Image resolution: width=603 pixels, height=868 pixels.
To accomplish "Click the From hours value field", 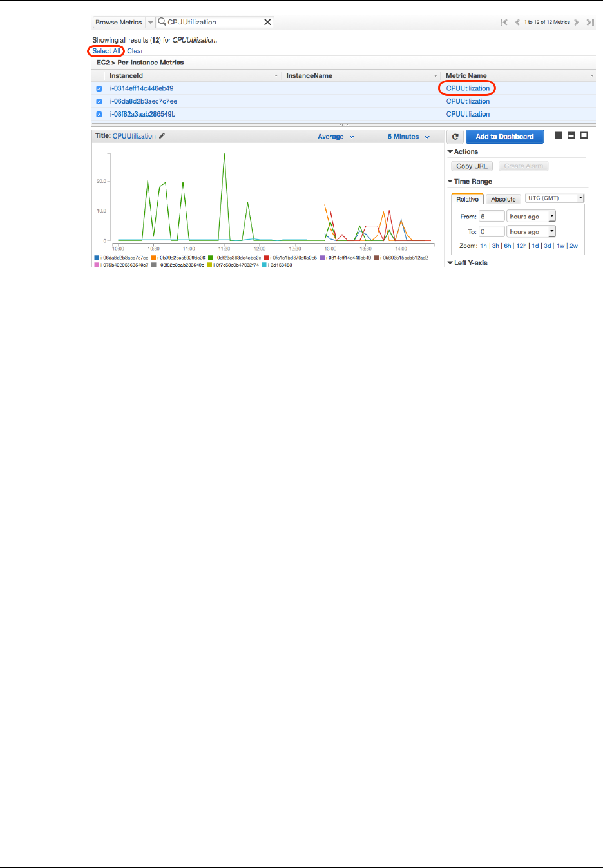I will click(492, 217).
